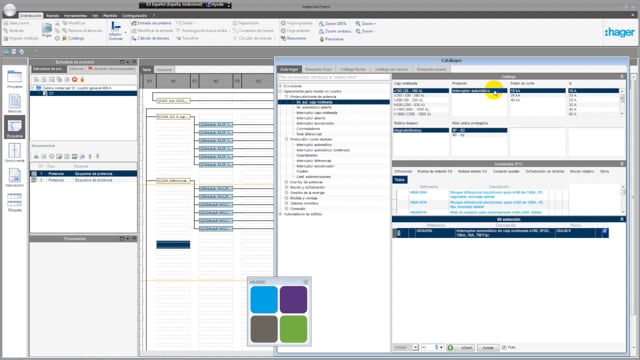
Task: Select the 40 kA breaking capacity option
Action: pyautogui.click(x=515, y=100)
